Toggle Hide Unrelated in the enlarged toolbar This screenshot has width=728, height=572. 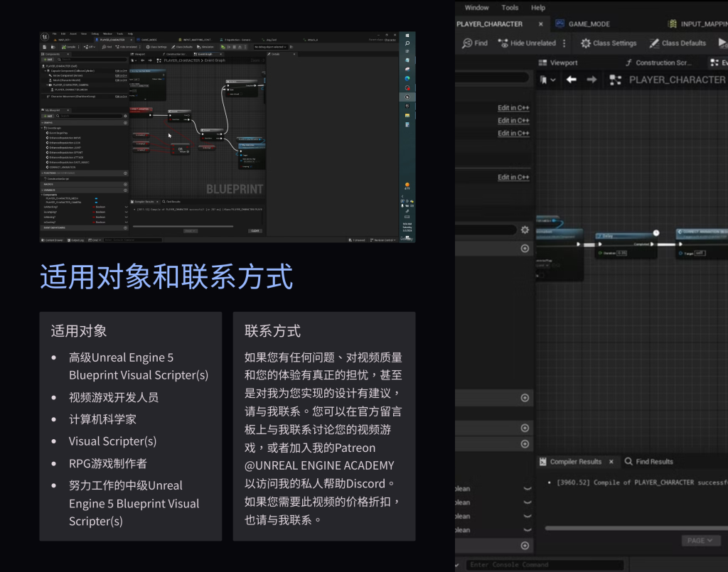527,43
